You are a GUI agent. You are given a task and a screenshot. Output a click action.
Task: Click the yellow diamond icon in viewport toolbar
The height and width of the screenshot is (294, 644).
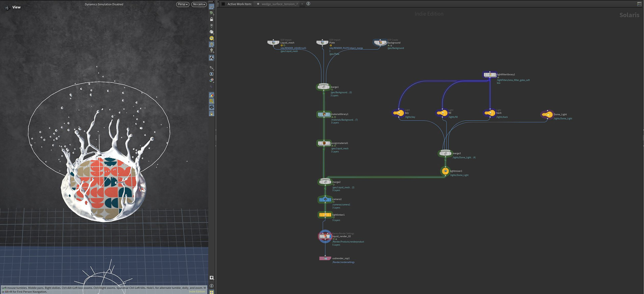212,114
